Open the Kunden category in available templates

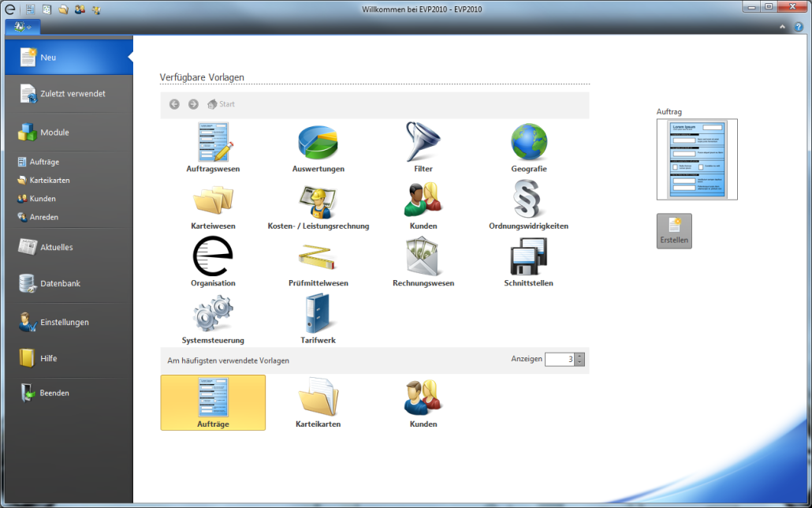pos(423,205)
